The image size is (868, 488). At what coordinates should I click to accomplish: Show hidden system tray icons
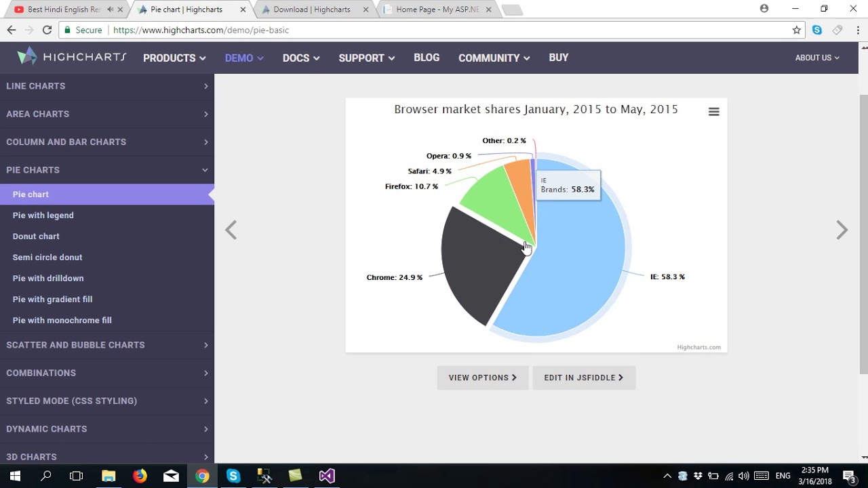tap(667, 476)
